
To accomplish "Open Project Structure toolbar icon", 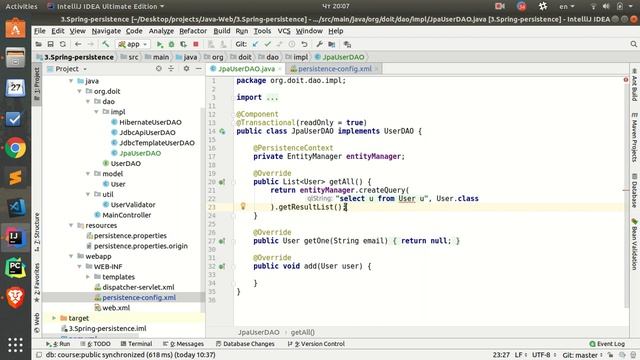I will click(x=331, y=44).
